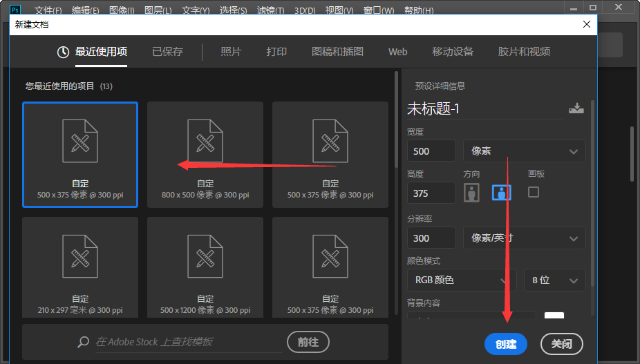Click the 前往 button
The image size is (640, 364).
[x=308, y=342]
